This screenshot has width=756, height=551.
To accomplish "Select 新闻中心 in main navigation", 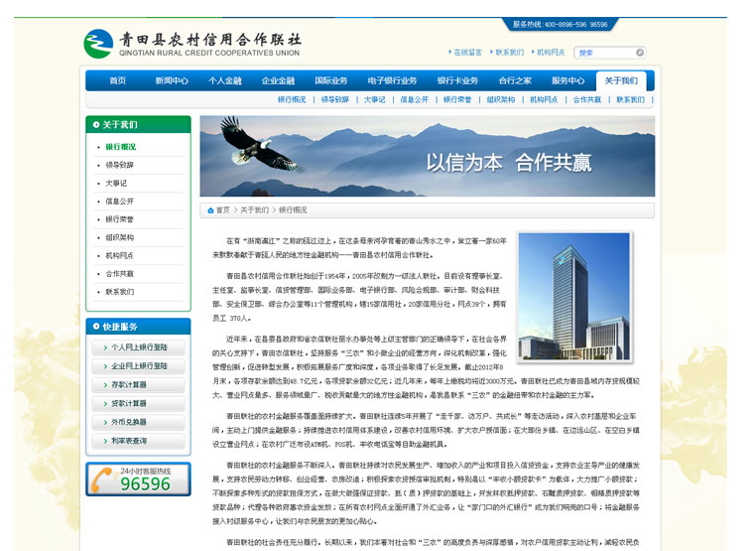I will 171,80.
